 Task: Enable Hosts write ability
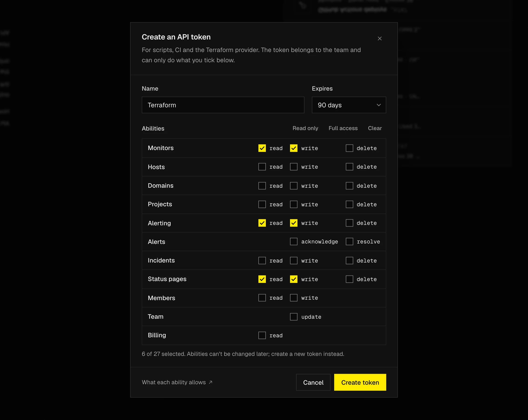pyautogui.click(x=294, y=167)
